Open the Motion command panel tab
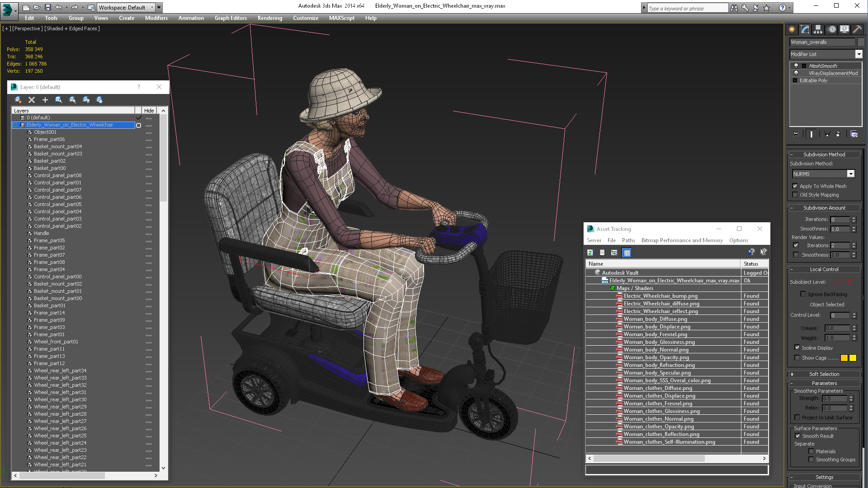The width and height of the screenshot is (868, 488). [x=832, y=29]
